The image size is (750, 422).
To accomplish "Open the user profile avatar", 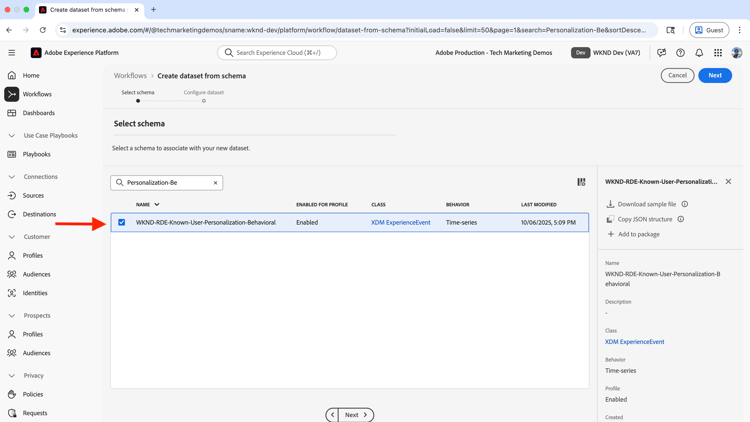I will coord(737,53).
